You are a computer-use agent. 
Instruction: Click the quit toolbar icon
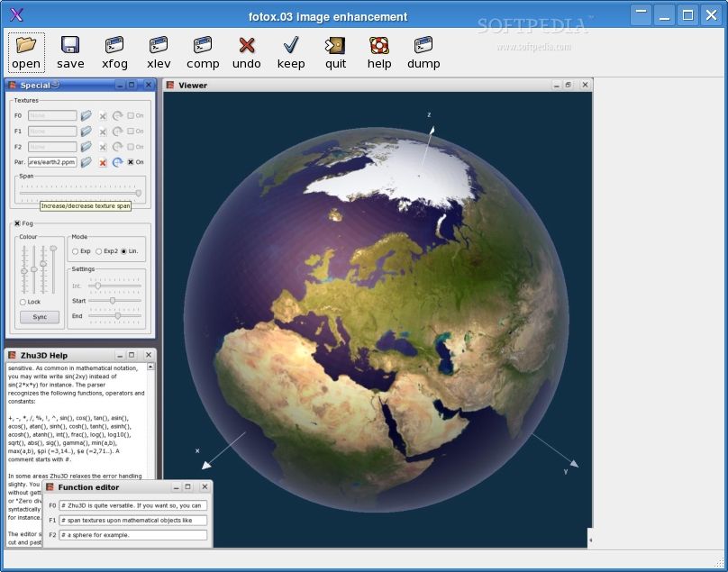(335, 45)
